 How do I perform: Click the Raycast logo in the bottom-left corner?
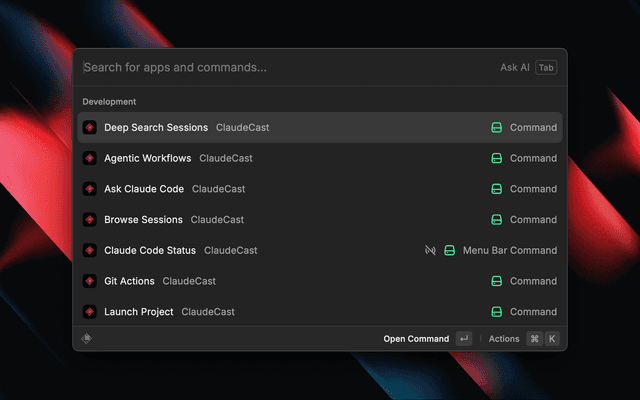(87, 339)
